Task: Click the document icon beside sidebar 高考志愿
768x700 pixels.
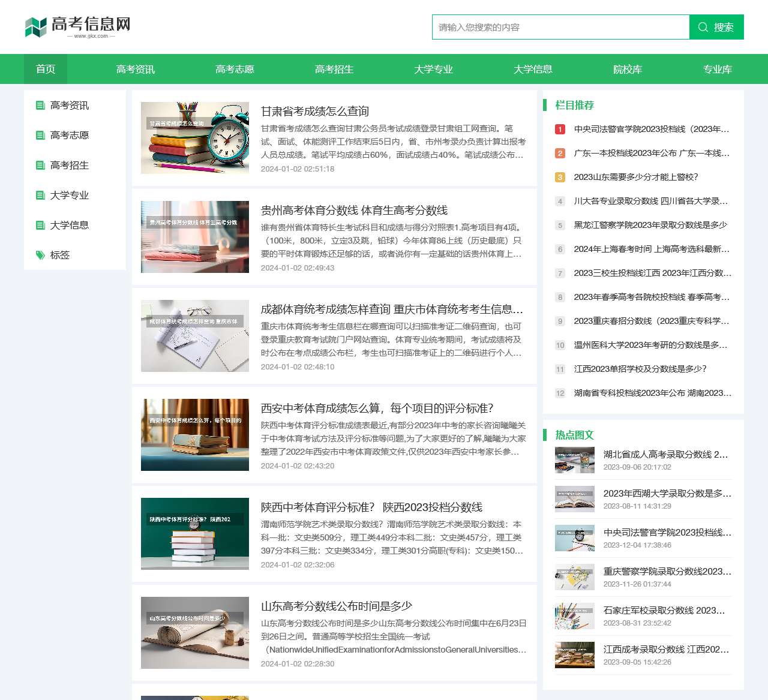Action: click(x=40, y=136)
